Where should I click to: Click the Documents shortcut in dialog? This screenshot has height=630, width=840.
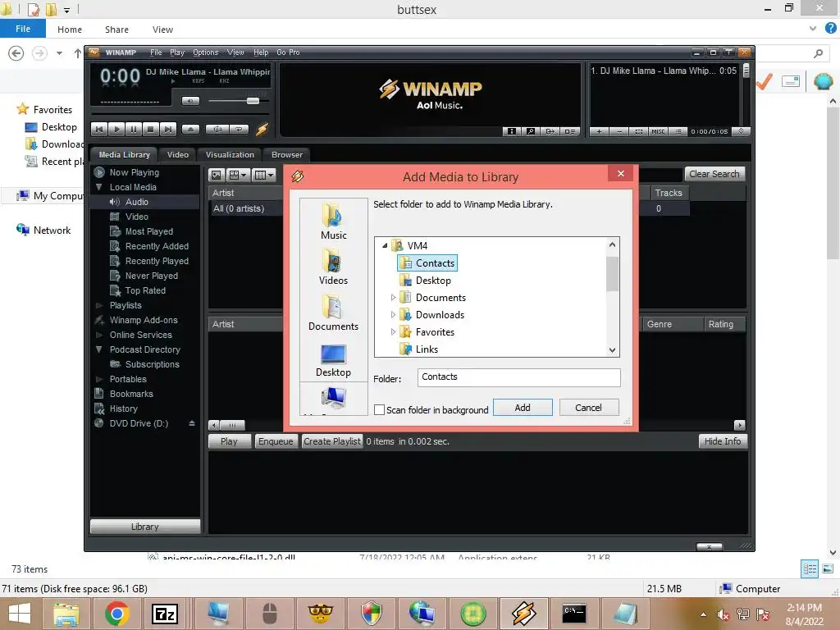click(333, 313)
